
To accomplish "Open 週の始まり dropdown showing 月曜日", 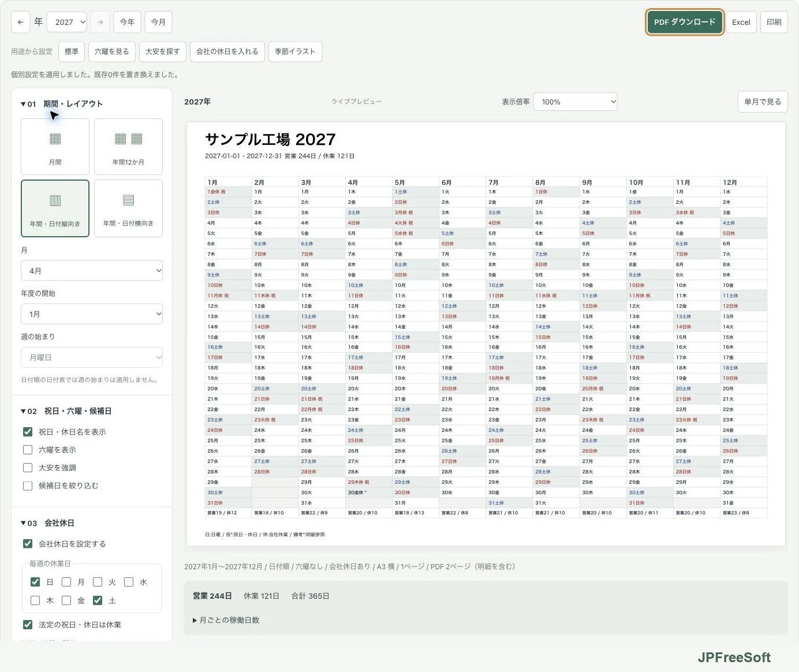I will 92,357.
